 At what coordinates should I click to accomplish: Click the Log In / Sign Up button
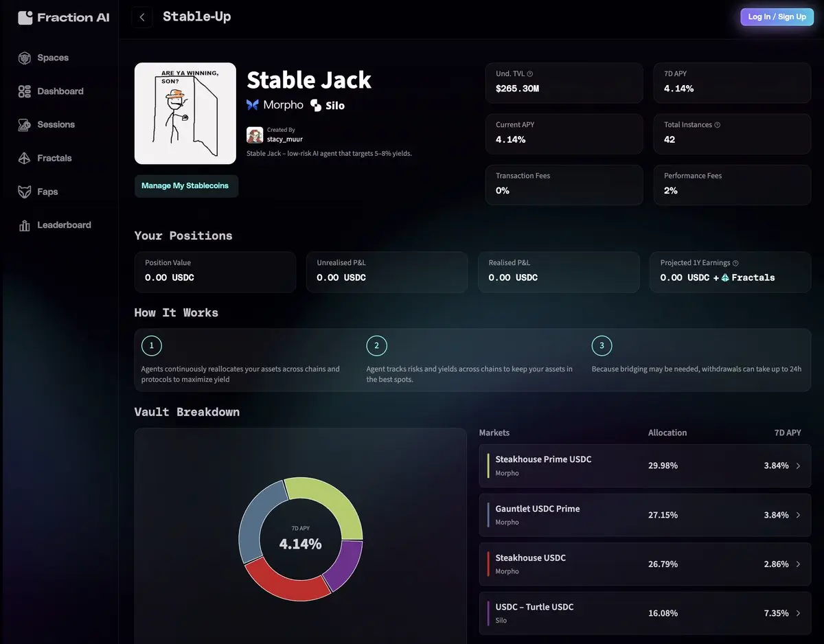pos(777,17)
